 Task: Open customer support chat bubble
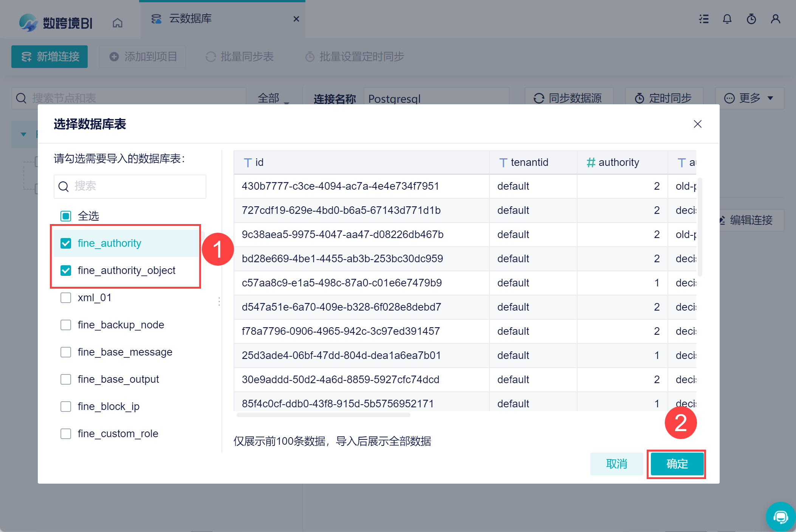click(781, 517)
